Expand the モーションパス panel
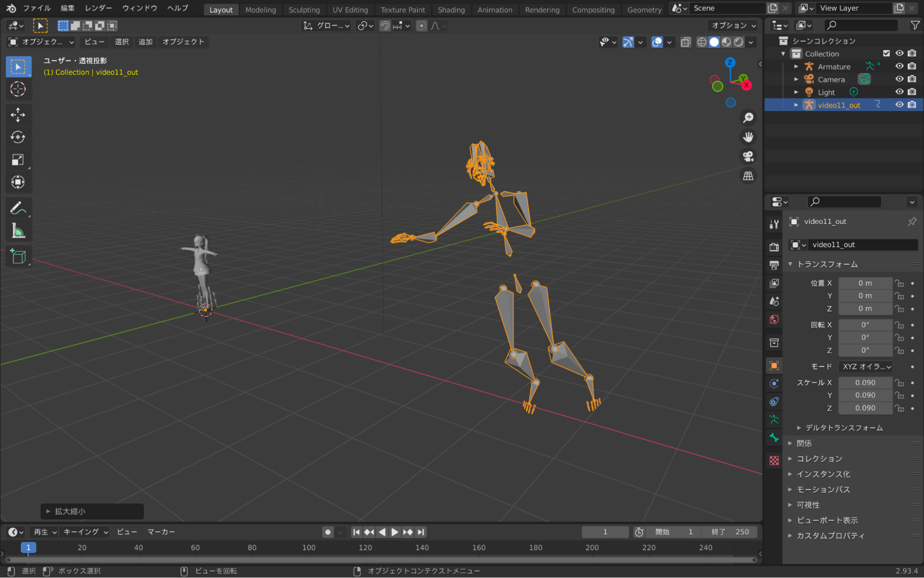The image size is (924, 578). coord(853,489)
